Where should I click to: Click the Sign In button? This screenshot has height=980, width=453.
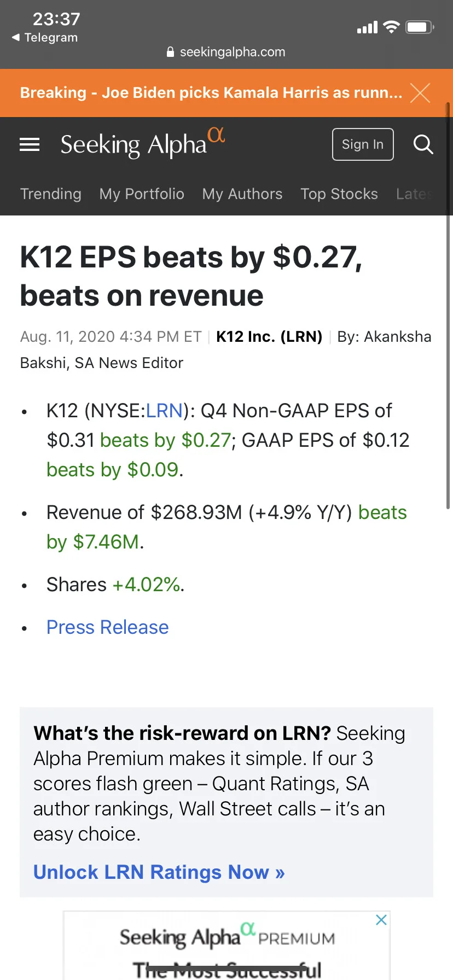[363, 144]
